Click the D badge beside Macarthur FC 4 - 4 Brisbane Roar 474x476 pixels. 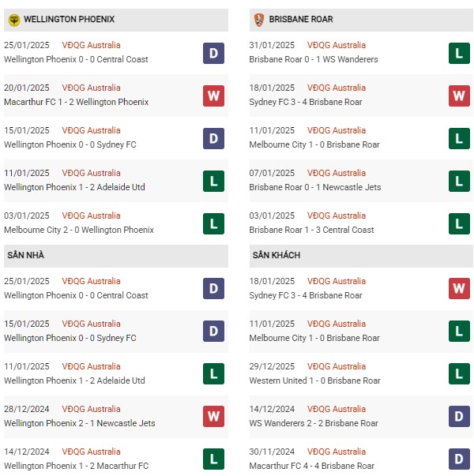tap(459, 459)
